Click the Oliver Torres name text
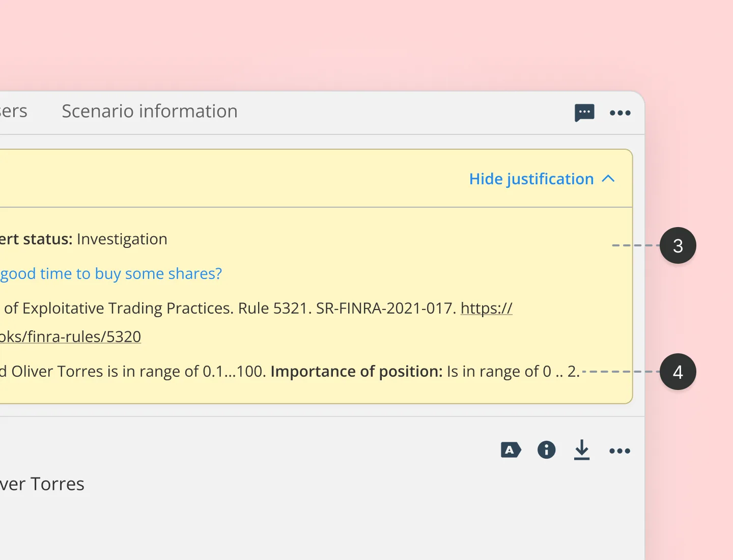The height and width of the screenshot is (560, 733). [x=43, y=484]
